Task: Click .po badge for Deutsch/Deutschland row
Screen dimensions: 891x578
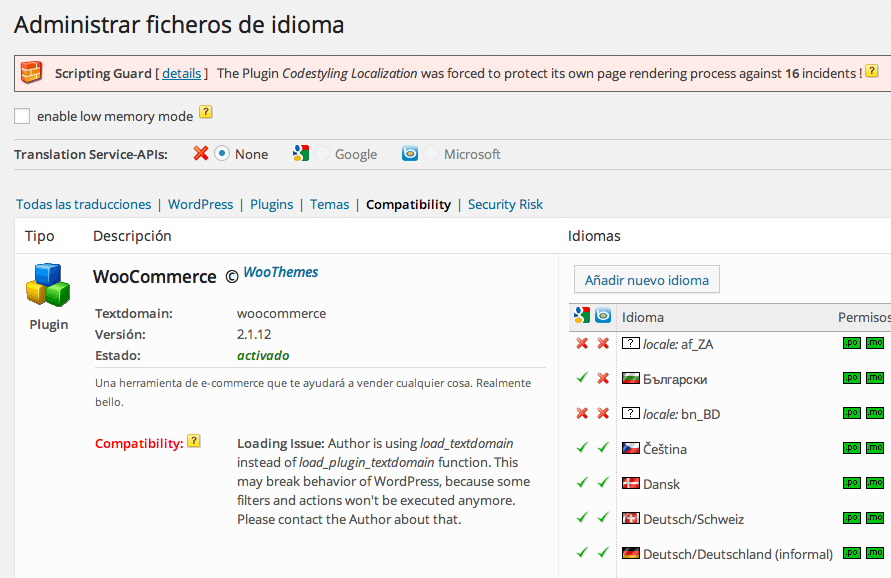Action: pos(852,553)
